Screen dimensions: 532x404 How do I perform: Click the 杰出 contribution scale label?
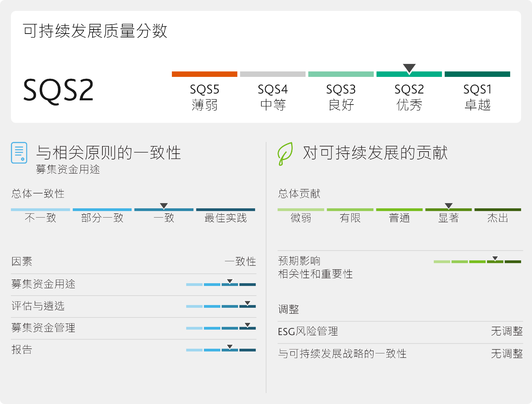(498, 218)
